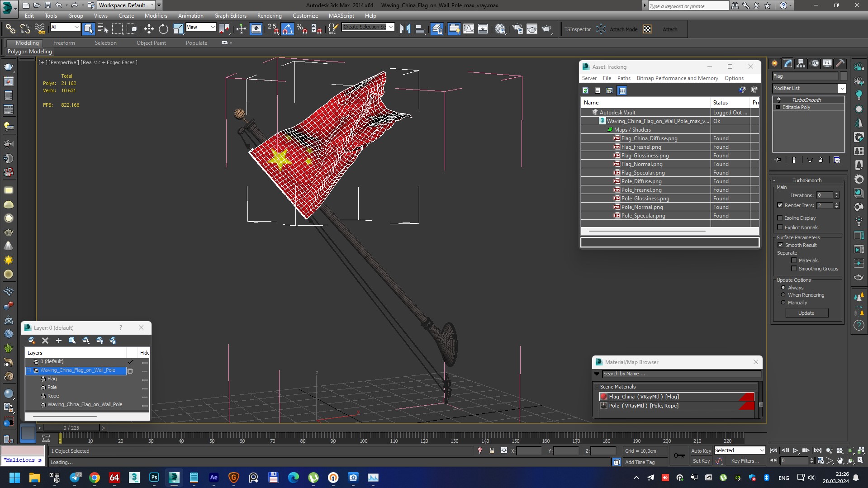Switch to the Freeform ribbon tab
868x488 pixels.
coord(64,43)
